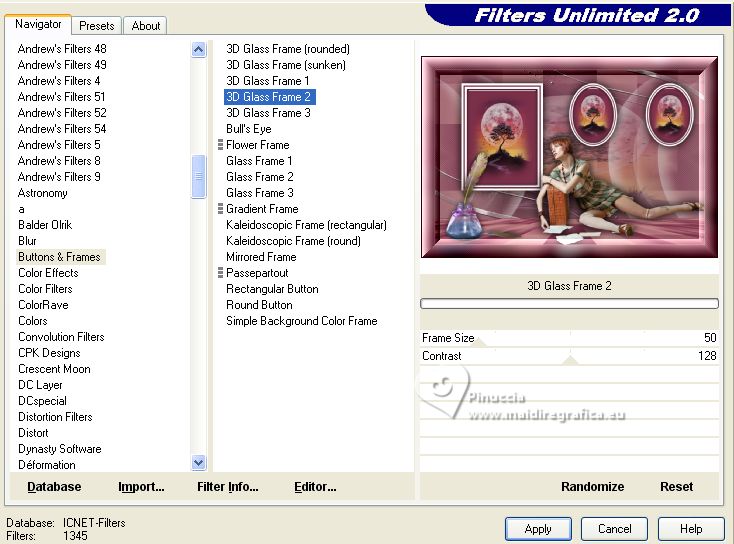
Task: Click the Frame Size value 50
Action: coord(710,338)
